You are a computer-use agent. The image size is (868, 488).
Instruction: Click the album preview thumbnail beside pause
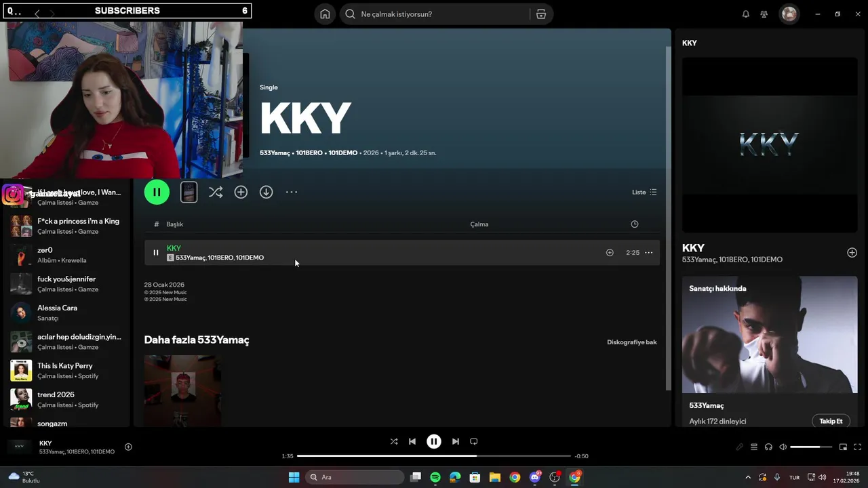189,192
